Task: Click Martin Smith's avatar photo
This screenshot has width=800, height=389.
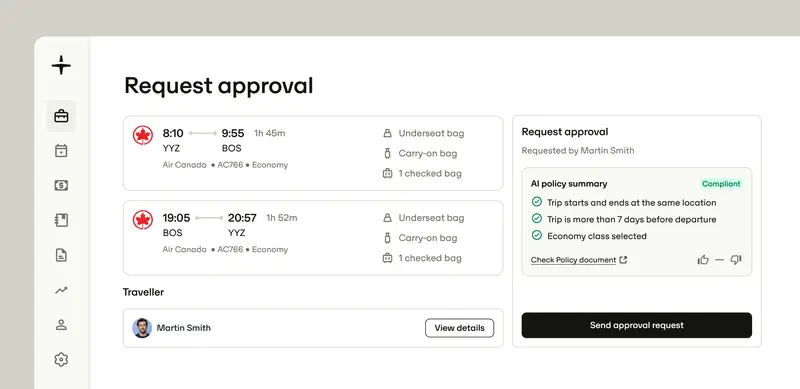Action: click(142, 328)
